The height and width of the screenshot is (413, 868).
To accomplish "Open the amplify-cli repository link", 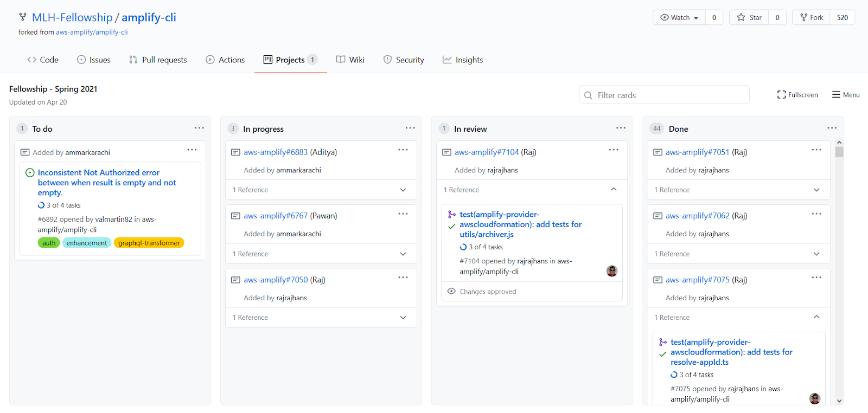I will (149, 17).
